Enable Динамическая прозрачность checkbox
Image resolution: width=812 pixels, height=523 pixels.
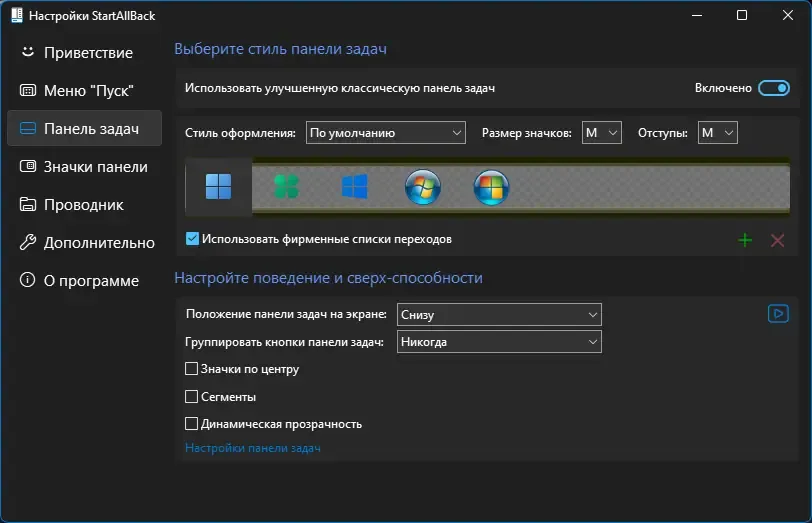[192, 424]
